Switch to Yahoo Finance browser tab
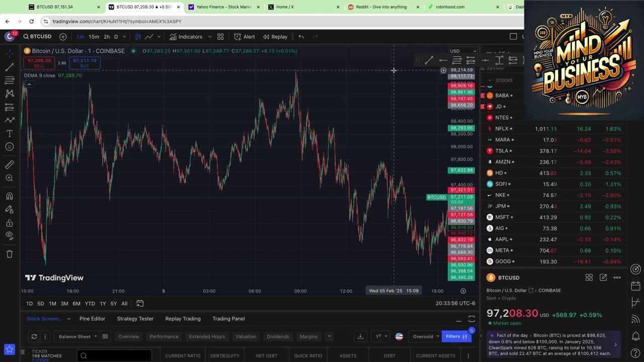 (220, 7)
